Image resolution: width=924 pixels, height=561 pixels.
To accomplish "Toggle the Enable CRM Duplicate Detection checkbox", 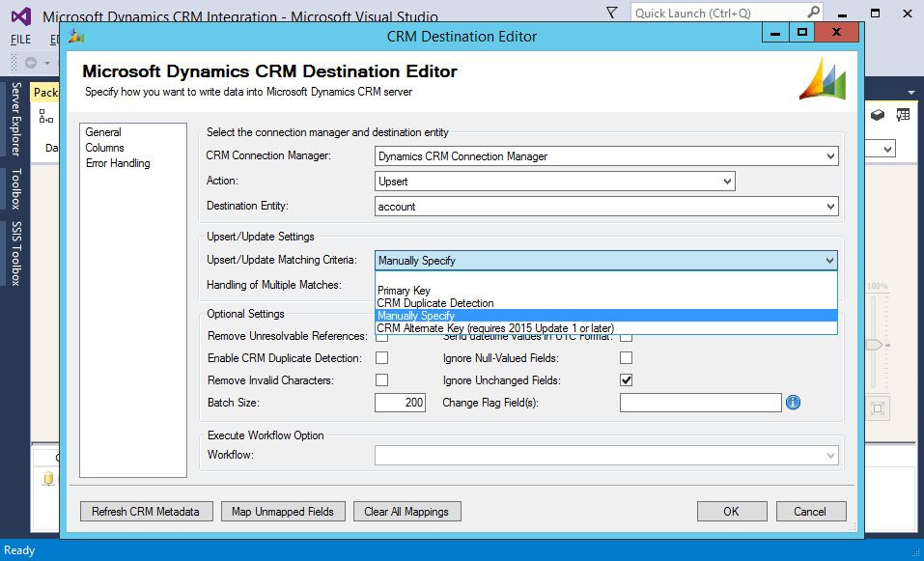I will point(381,357).
